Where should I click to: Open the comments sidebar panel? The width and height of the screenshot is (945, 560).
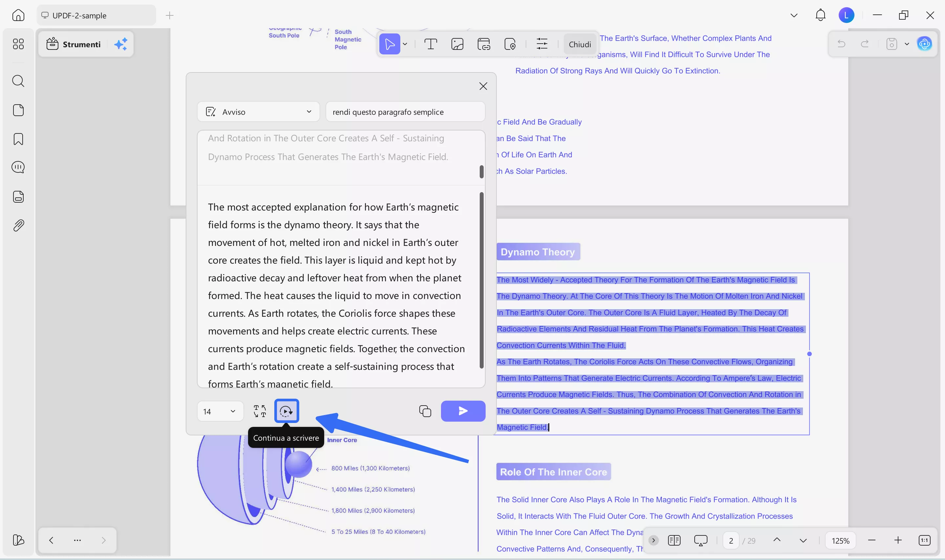[18, 167]
